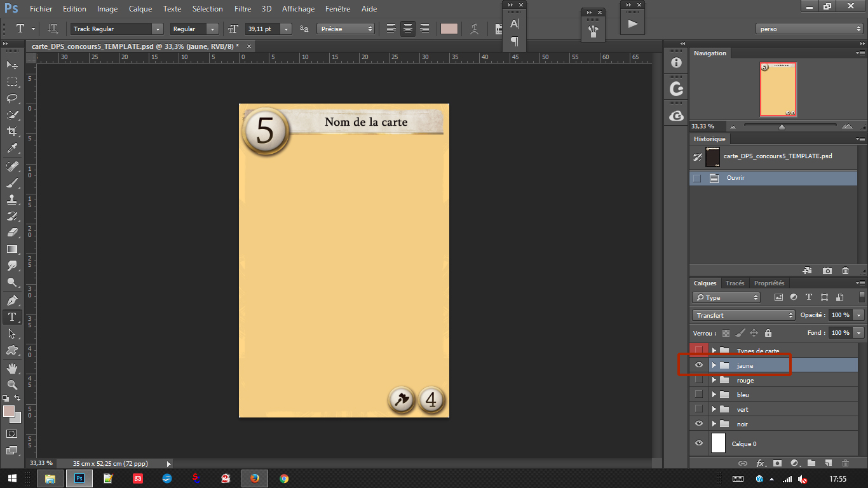
Task: Select the Pen tool
Action: (12, 300)
